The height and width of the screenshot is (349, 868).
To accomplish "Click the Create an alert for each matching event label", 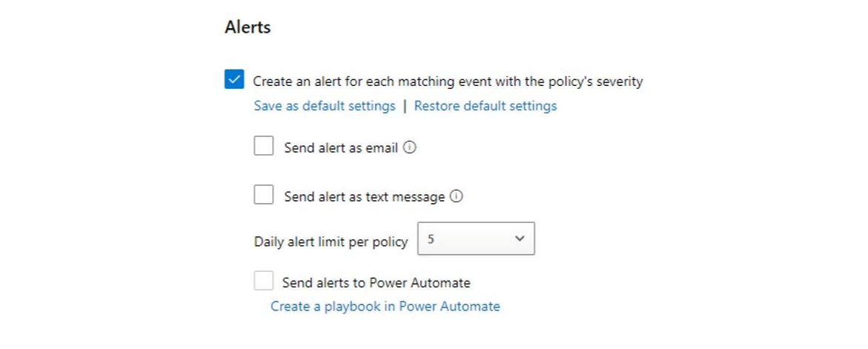I will coord(448,82).
